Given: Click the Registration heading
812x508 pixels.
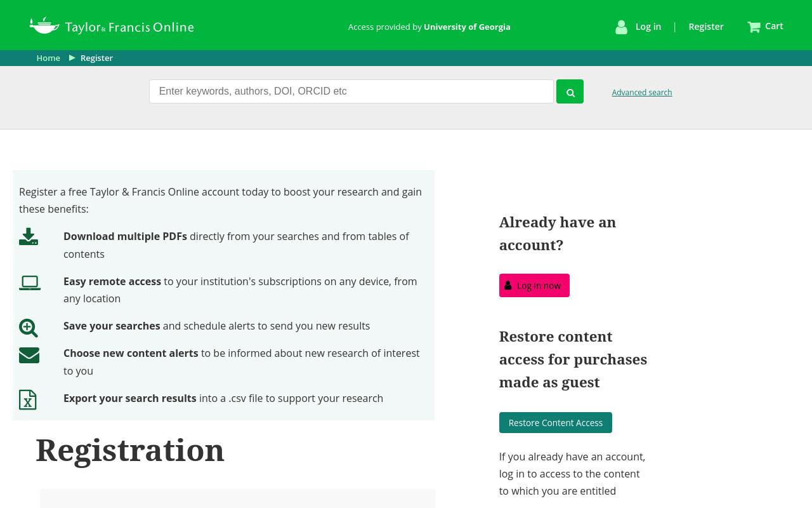Looking at the screenshot, I should (x=130, y=450).
